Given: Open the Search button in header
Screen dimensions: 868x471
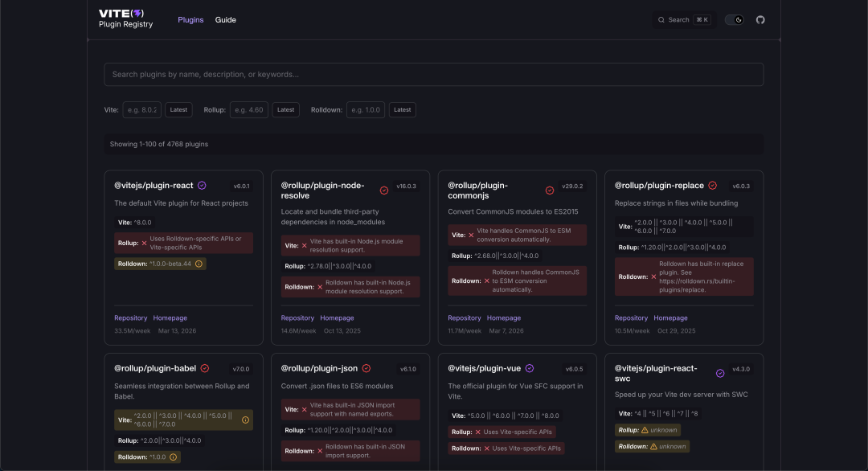Looking at the screenshot, I should (684, 20).
